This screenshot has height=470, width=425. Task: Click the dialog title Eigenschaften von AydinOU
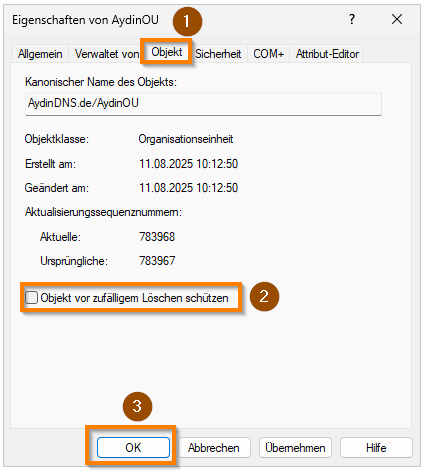(x=85, y=20)
